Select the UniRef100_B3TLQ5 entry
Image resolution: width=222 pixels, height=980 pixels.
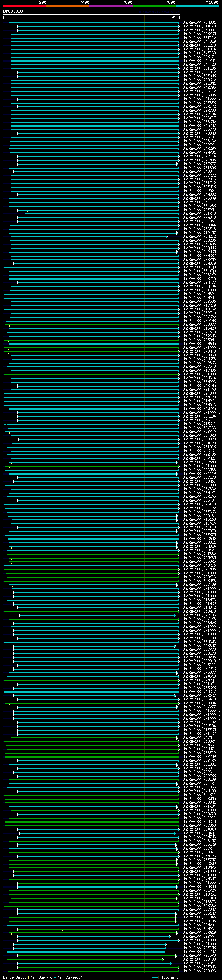199,68
